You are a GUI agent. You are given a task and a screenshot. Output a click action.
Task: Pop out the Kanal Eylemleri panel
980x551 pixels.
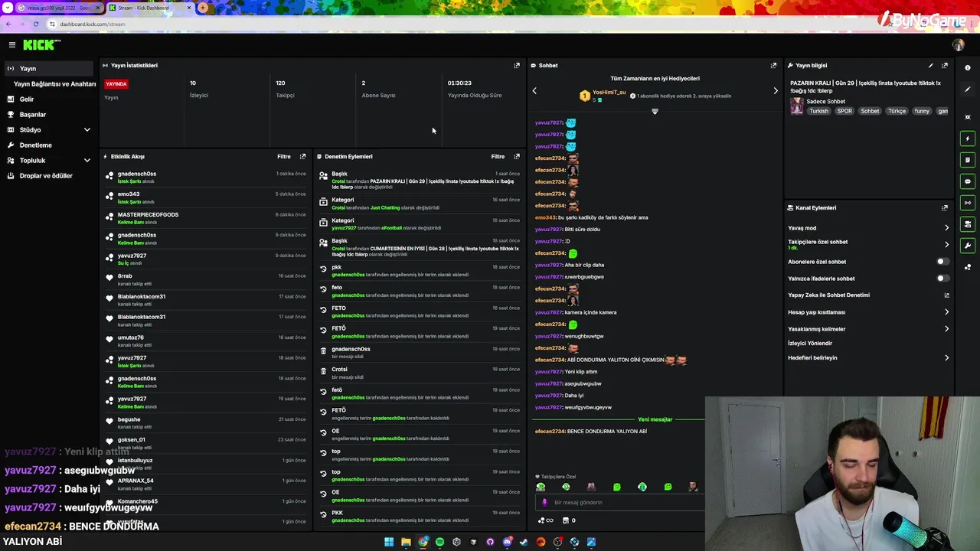(945, 207)
